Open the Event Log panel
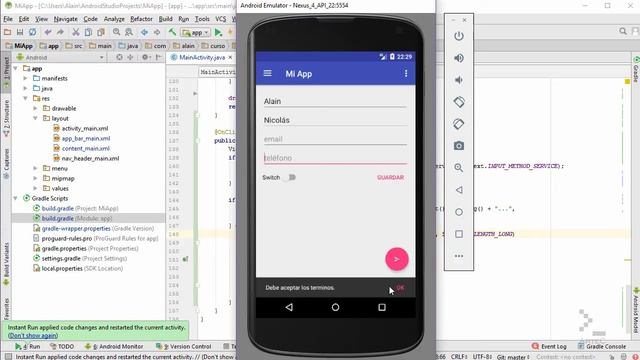This screenshot has height=360, width=640. [549, 346]
